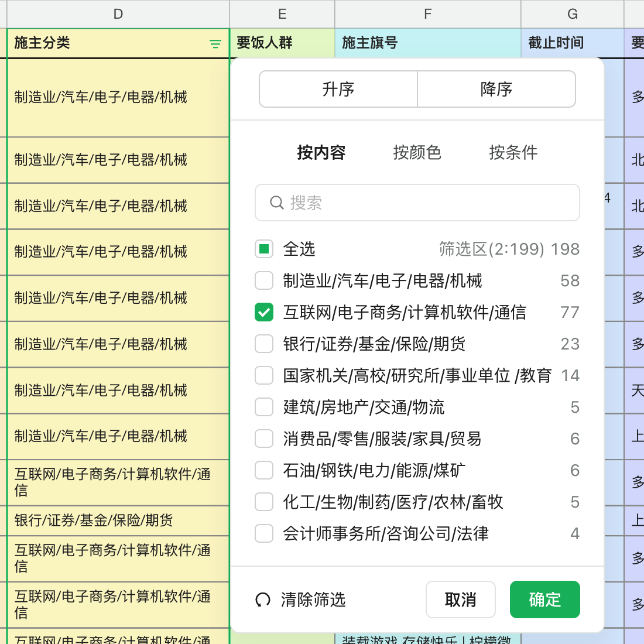644x644 pixels.
Task: Focus the 搜索 input field
Action: (x=427, y=203)
